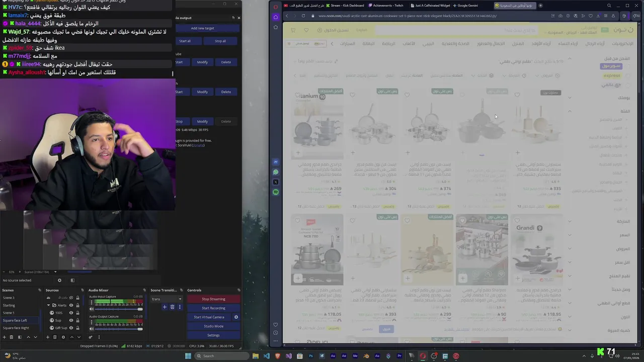Enable Studio Mode in OBS
Screen dimensions: 644x362
[213, 326]
